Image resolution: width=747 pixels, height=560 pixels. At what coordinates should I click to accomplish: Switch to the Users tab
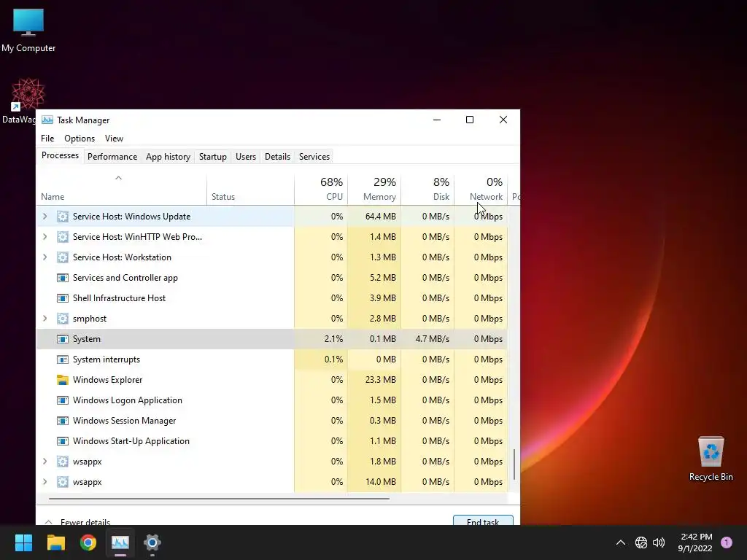pos(246,157)
